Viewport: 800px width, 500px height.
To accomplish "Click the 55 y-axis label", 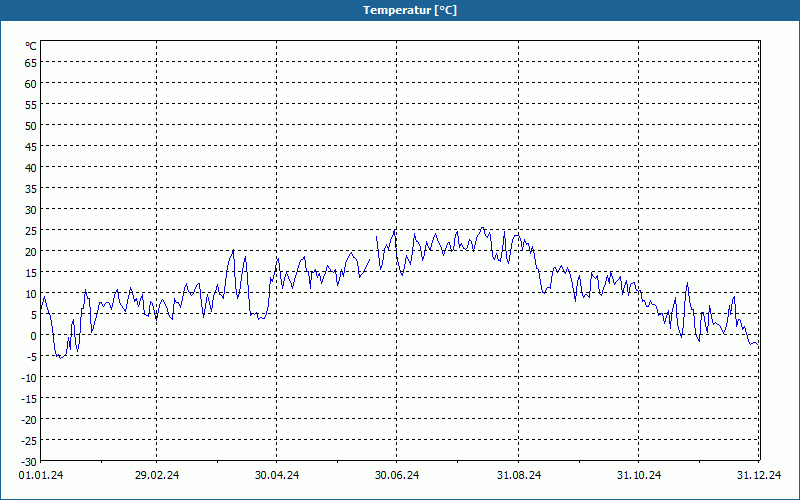I will 31,105.
